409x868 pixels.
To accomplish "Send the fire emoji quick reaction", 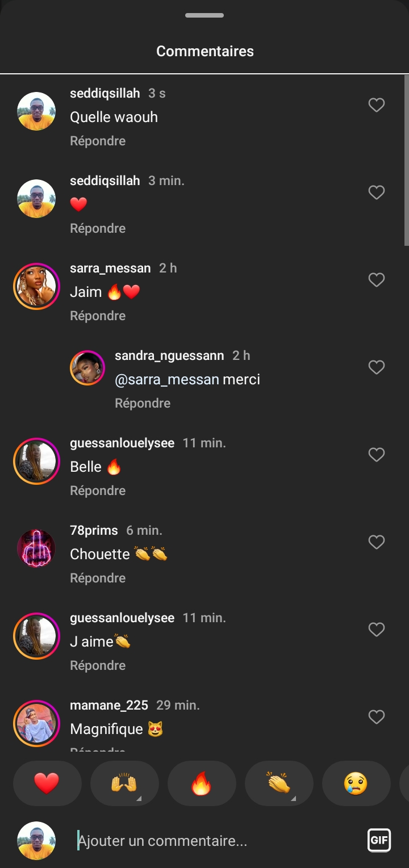I will click(201, 783).
